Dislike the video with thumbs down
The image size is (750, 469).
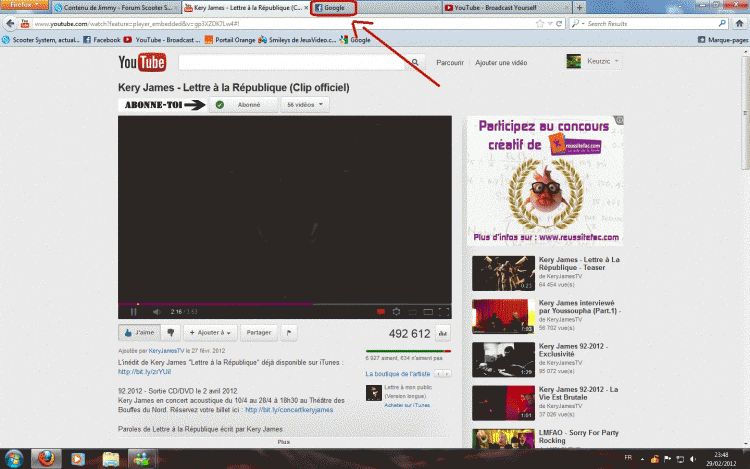click(x=171, y=332)
